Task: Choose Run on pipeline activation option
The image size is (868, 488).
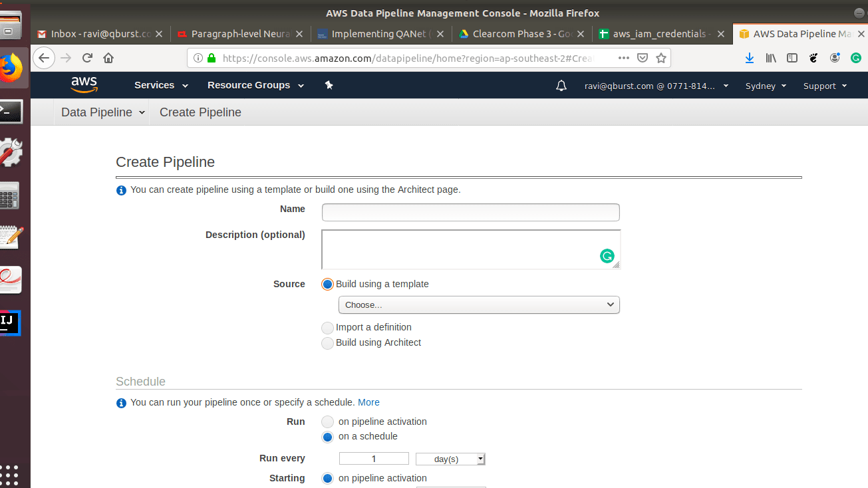Action: pyautogui.click(x=328, y=422)
